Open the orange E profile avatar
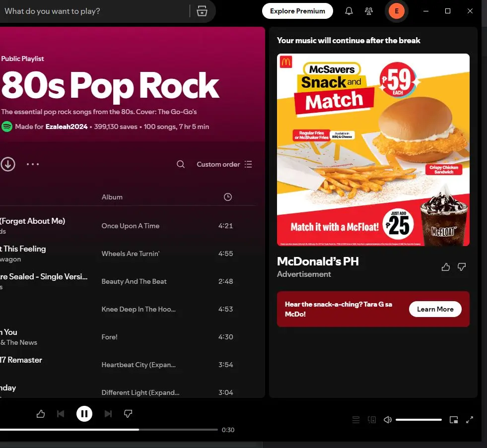This screenshot has width=487, height=448. click(396, 11)
